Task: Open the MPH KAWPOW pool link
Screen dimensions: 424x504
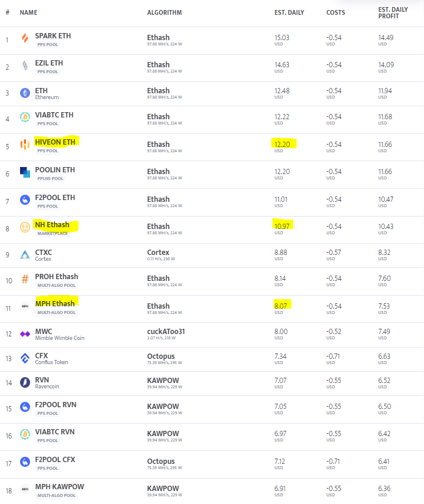Action: [x=60, y=487]
